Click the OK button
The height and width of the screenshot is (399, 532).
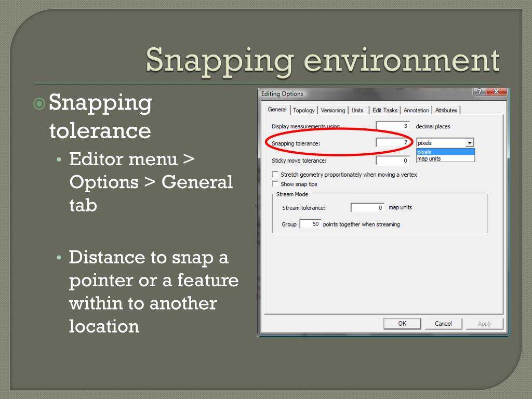402,324
